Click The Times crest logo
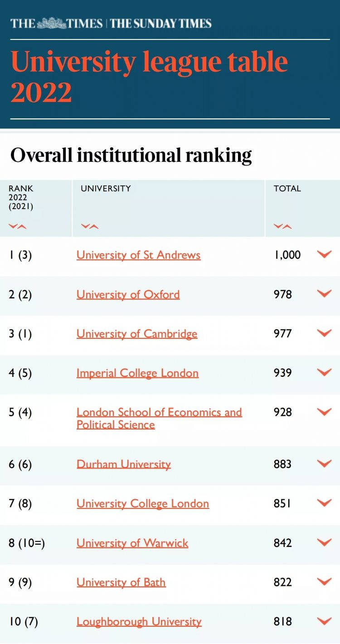The image size is (340, 644). click(51, 23)
